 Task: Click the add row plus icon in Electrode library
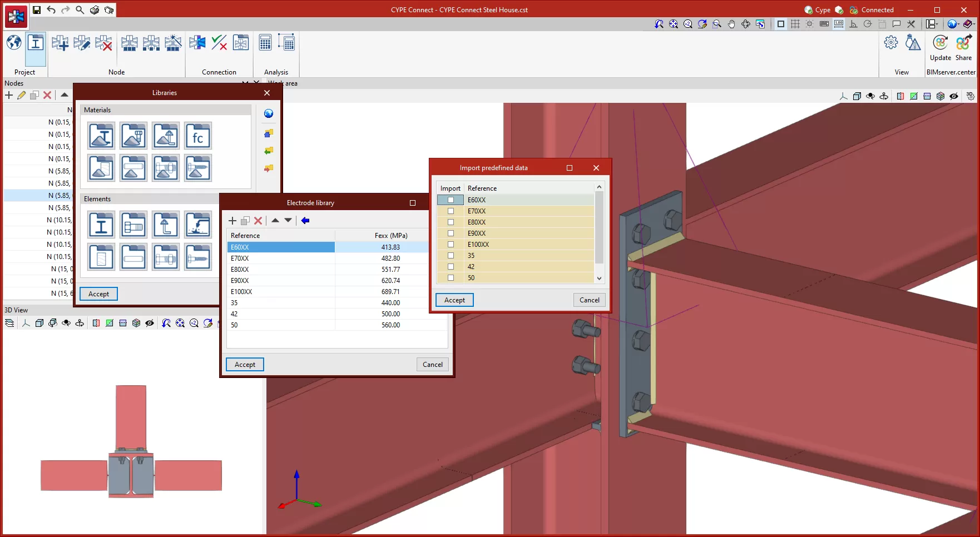[x=232, y=221]
